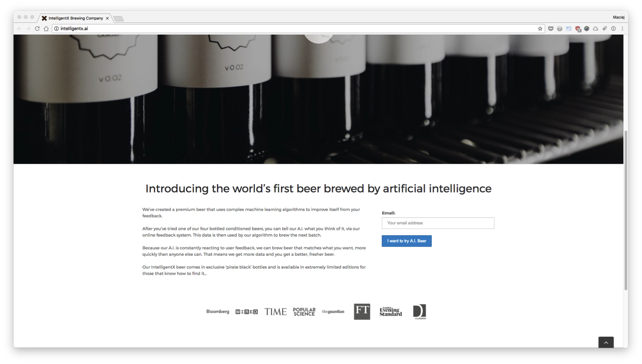Screen dimensions: 642x364
Task: Click the Financial Times FT logo
Action: pos(362,311)
